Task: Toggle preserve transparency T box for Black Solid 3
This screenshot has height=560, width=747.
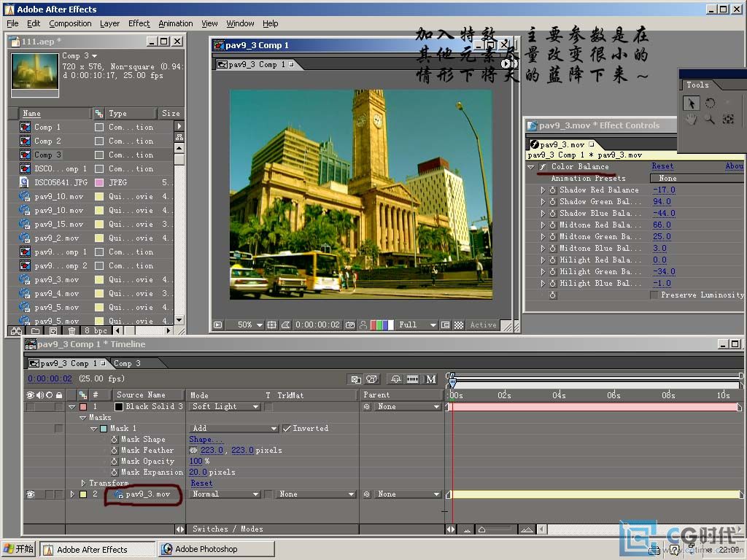Action: point(268,407)
